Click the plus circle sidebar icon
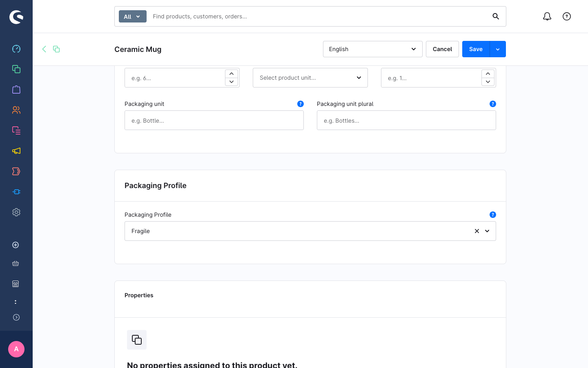The image size is (588, 368). click(16, 245)
